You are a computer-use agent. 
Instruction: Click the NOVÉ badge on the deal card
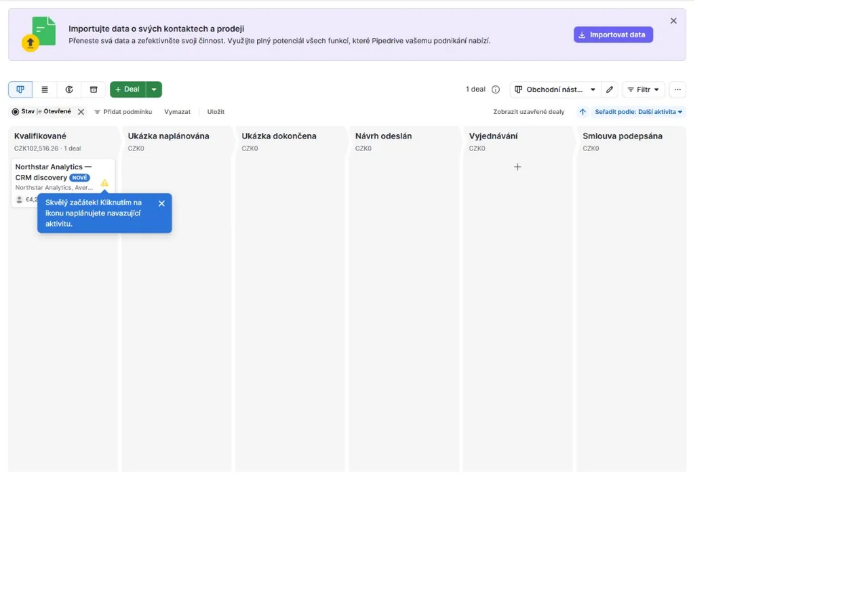coord(80,178)
